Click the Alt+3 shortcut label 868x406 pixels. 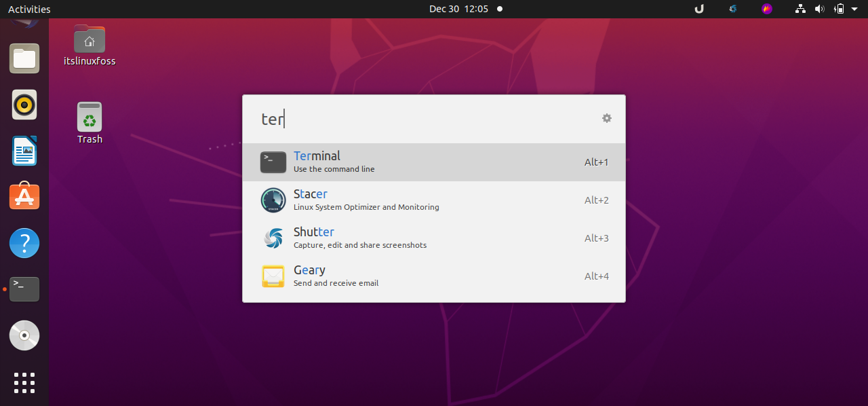click(597, 238)
